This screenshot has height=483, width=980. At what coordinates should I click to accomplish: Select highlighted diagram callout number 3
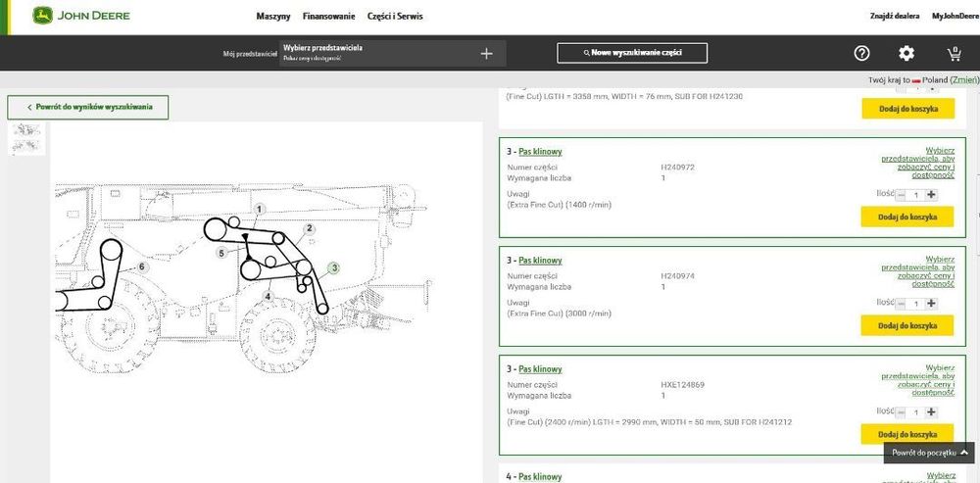[x=335, y=268]
